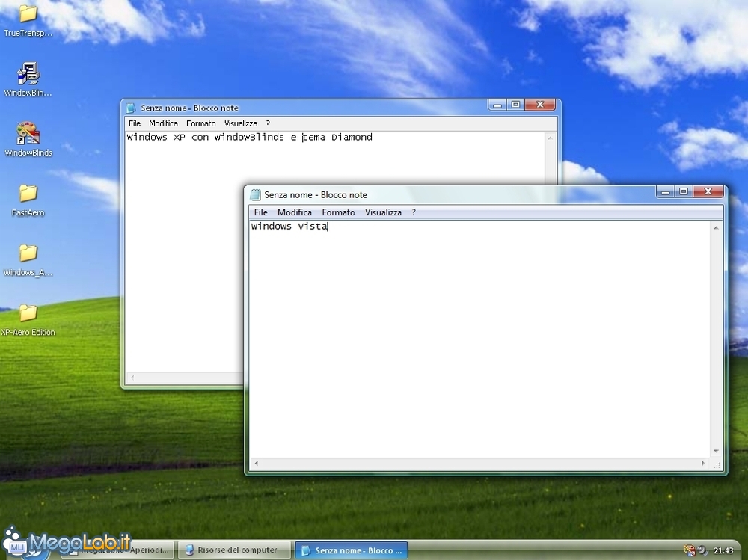The image size is (748, 560).
Task: Click the notepad icon in the Windows Vista window title bar
Action: pos(256,194)
